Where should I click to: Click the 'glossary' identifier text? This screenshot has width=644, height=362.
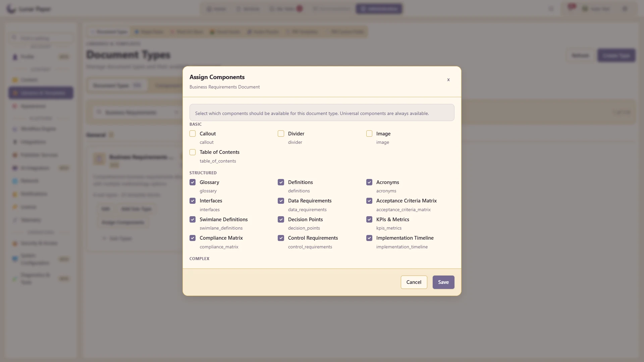point(208,191)
